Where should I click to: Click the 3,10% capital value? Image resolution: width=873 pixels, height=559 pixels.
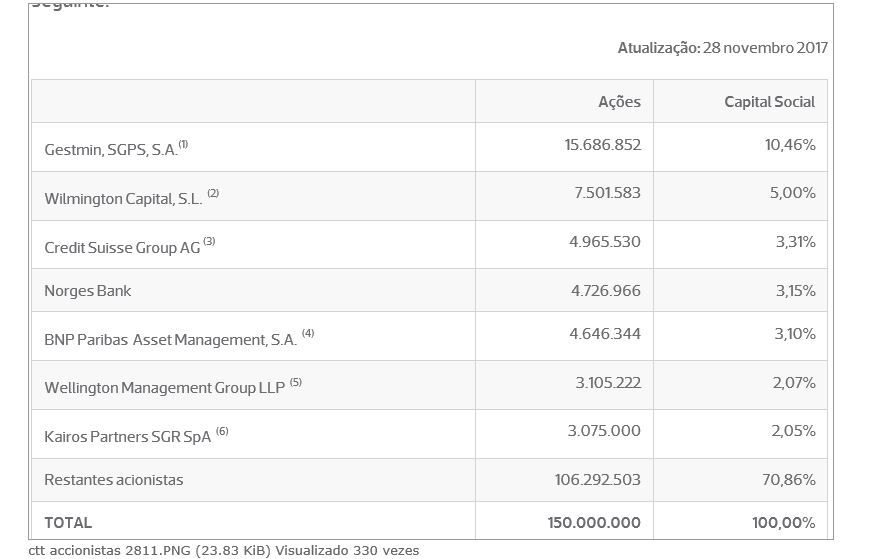point(794,334)
